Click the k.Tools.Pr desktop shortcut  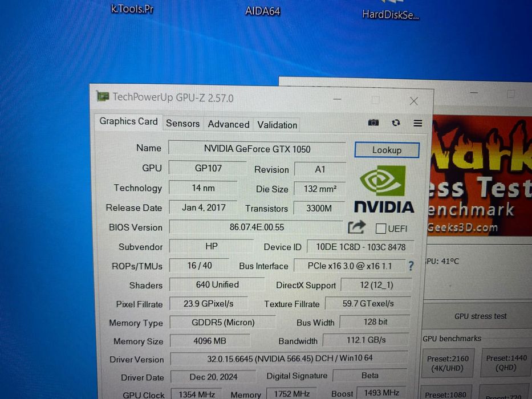132,9
